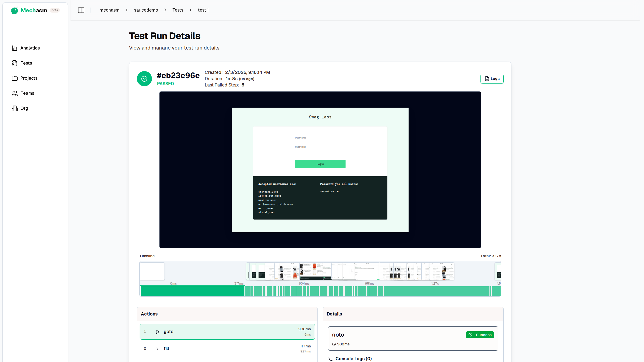Click the Teams people icon
This screenshot has width=644, height=362.
pyautogui.click(x=15, y=93)
